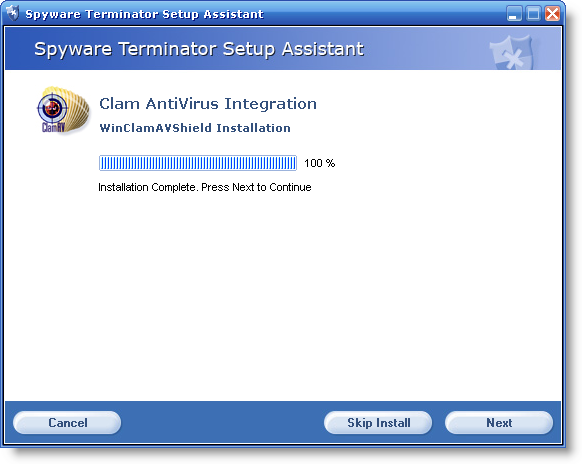Viewport: 582px width, 464px height.
Task: Click the Spyware Terminator Setup Assistant banner title
Action: (199, 49)
